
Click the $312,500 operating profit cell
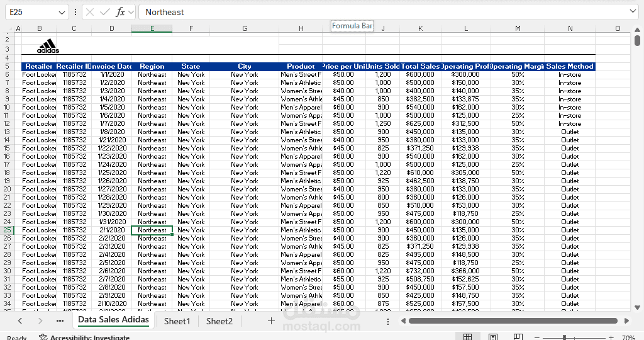[x=465, y=124]
